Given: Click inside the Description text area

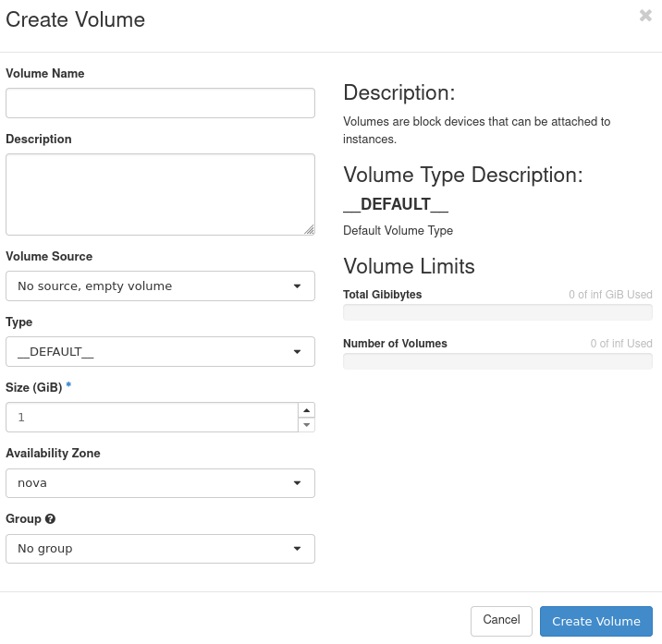Looking at the screenshot, I should [x=160, y=194].
